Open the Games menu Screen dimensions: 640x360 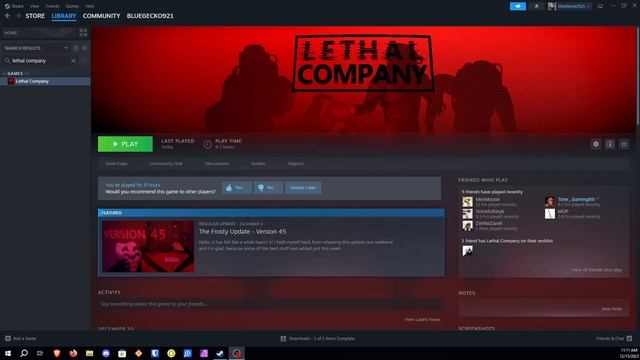72,6
